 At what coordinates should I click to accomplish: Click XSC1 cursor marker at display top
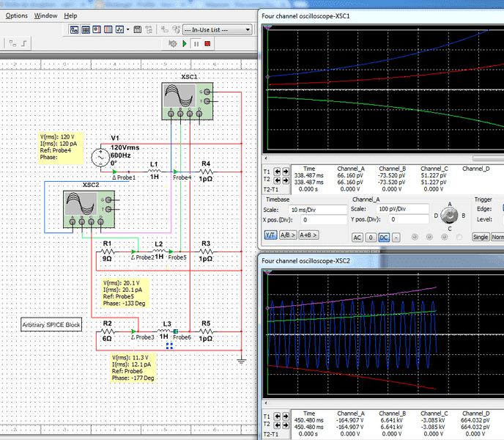coord(267,28)
